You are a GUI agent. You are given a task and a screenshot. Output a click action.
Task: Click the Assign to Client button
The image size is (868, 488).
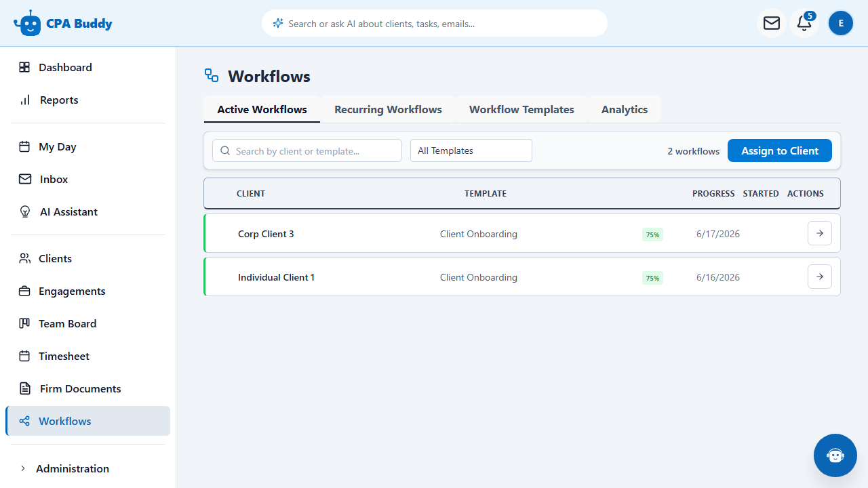(780, 150)
